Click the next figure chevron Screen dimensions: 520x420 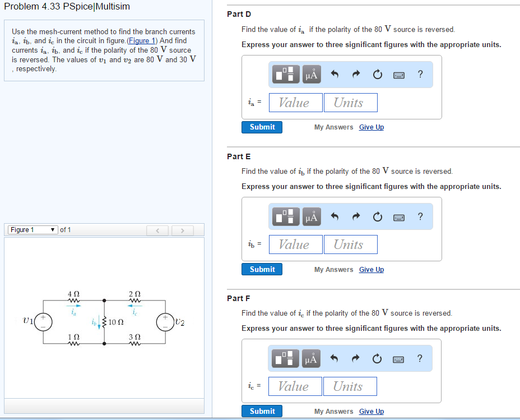[183, 229]
